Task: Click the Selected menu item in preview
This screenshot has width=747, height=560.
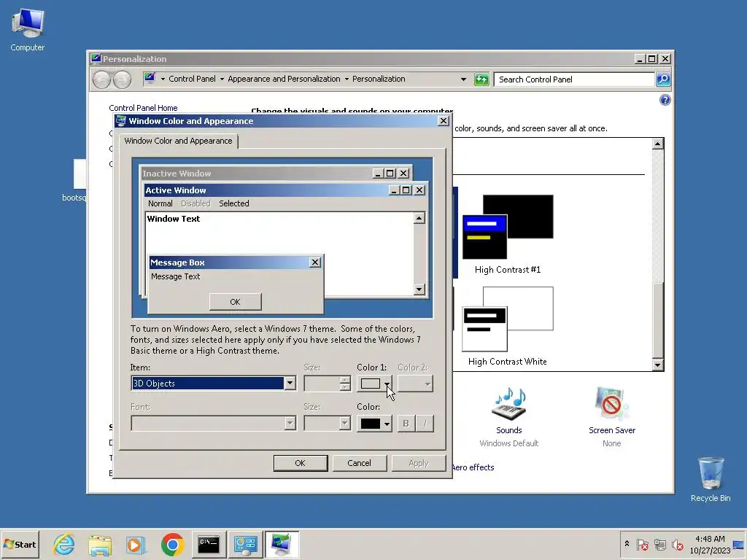Action: (234, 203)
